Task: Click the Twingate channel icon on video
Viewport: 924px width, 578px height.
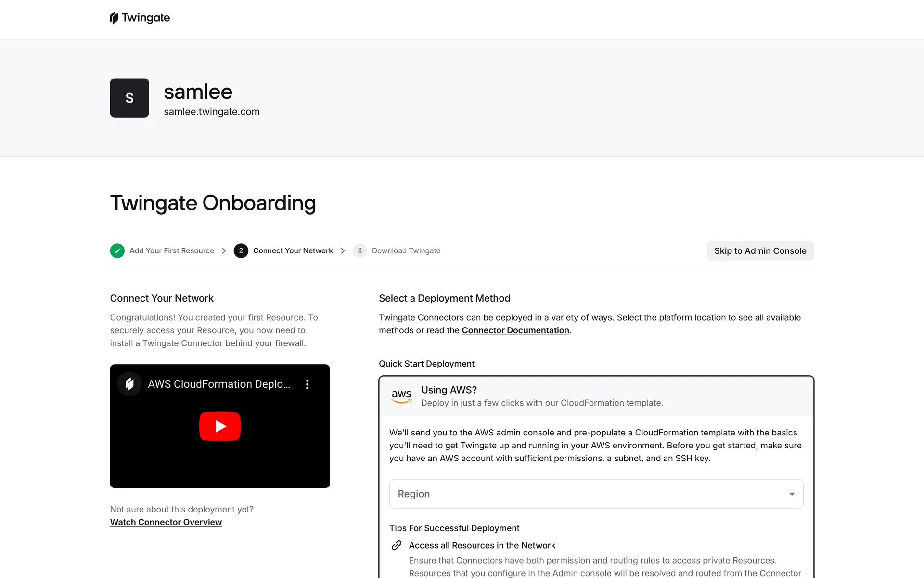Action: coord(129,384)
